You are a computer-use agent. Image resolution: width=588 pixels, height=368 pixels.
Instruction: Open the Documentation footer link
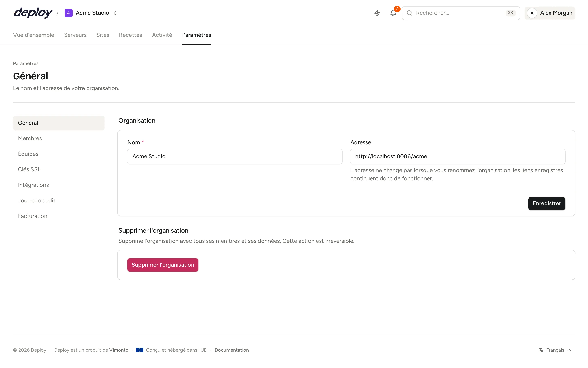(232, 350)
